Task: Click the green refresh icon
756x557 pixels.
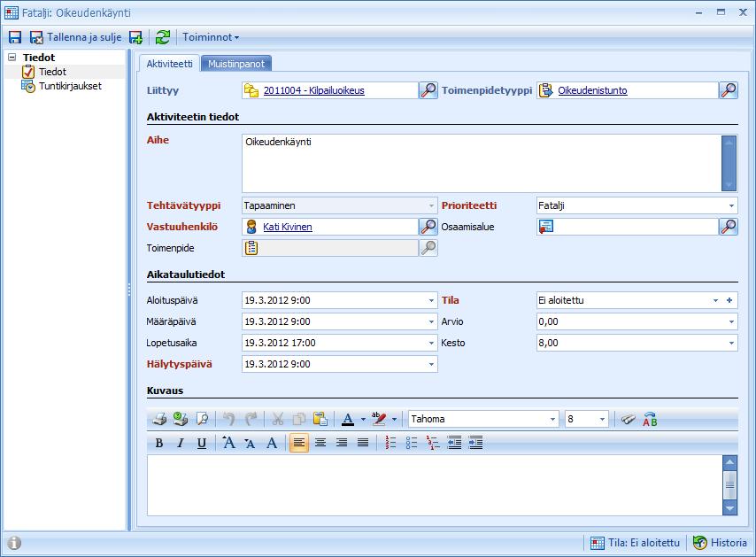Action: pyautogui.click(x=163, y=37)
